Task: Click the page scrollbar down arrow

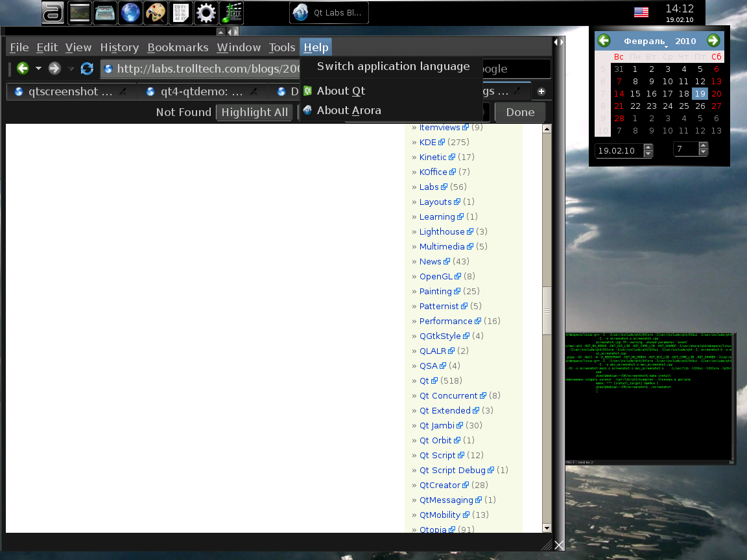Action: pos(547,528)
